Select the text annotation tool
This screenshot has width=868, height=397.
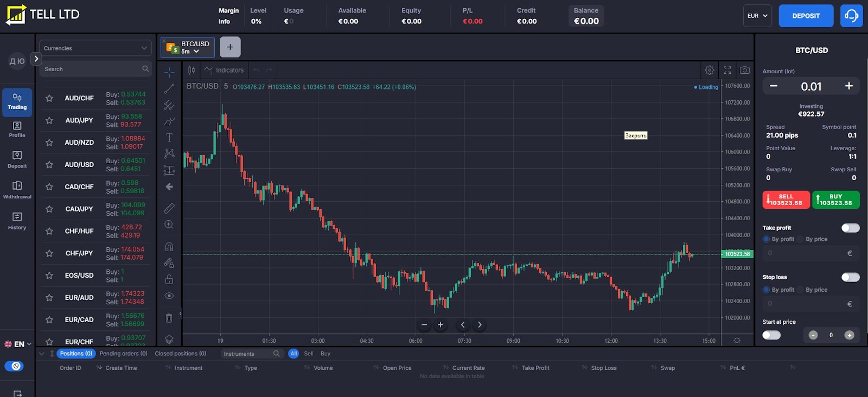point(169,138)
